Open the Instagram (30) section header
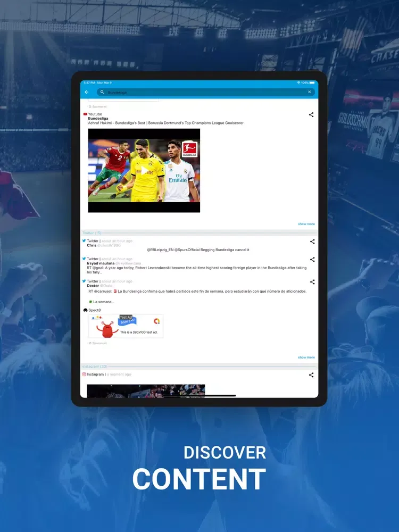The width and height of the screenshot is (399, 532). [x=95, y=367]
